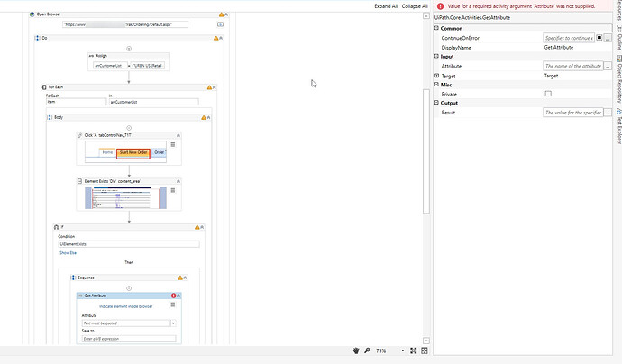
Task: Click the add-activity plus circle above Assign
Action: coord(129,49)
